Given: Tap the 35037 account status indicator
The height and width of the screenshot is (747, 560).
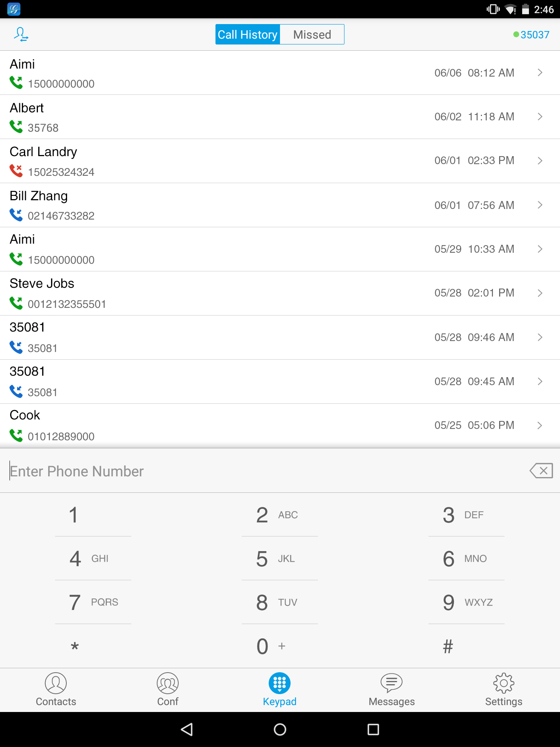Looking at the screenshot, I should coord(531,35).
